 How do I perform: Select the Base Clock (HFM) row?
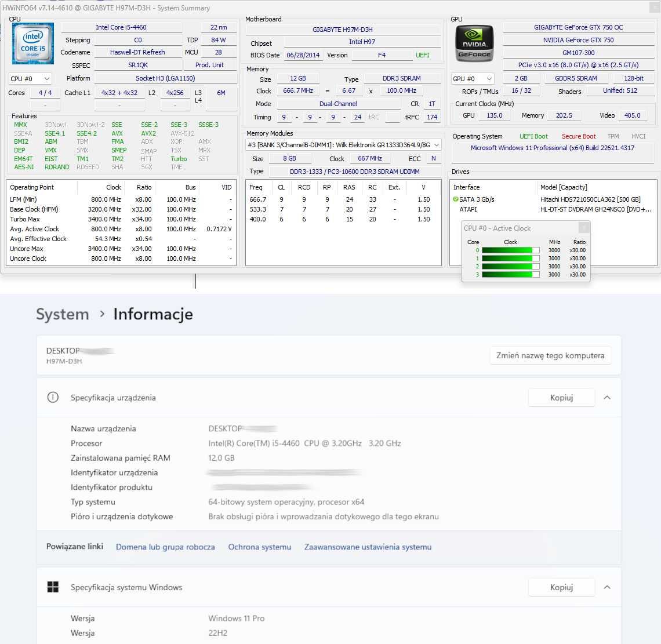tap(121, 209)
